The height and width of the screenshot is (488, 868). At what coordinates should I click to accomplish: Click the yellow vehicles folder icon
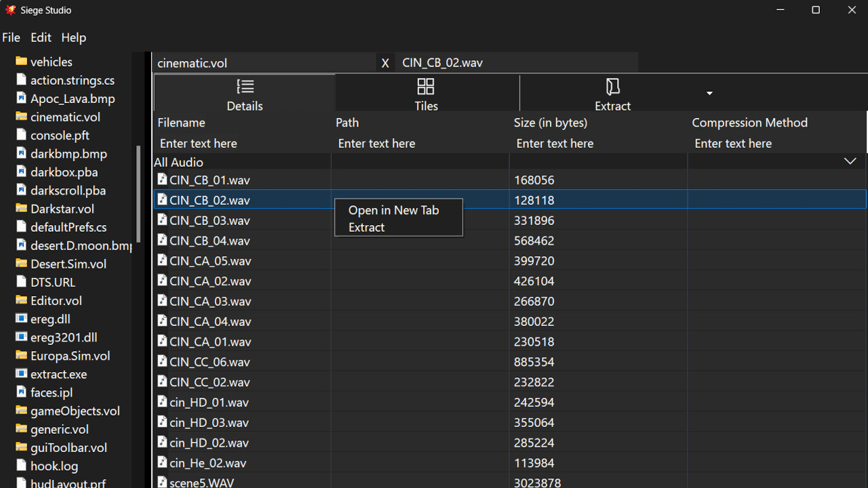[x=20, y=62]
